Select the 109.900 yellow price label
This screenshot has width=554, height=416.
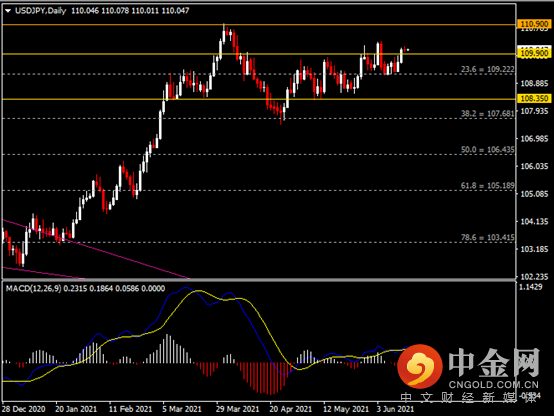coord(534,53)
